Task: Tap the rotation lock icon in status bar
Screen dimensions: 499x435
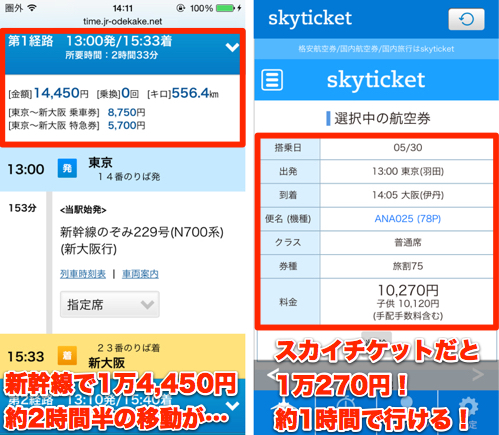Action: [180, 8]
